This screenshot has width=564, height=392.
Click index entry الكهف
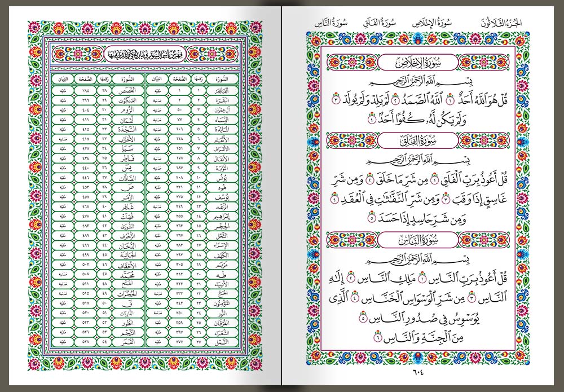(222, 256)
